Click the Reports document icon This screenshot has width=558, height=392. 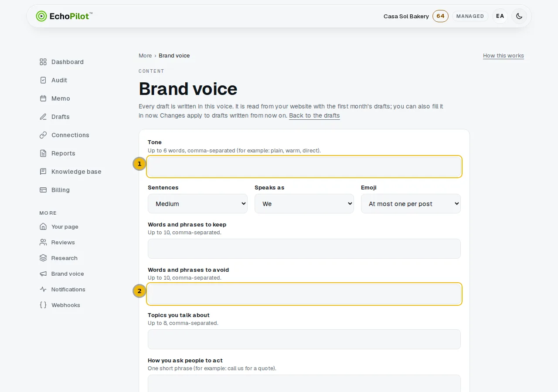coord(43,153)
